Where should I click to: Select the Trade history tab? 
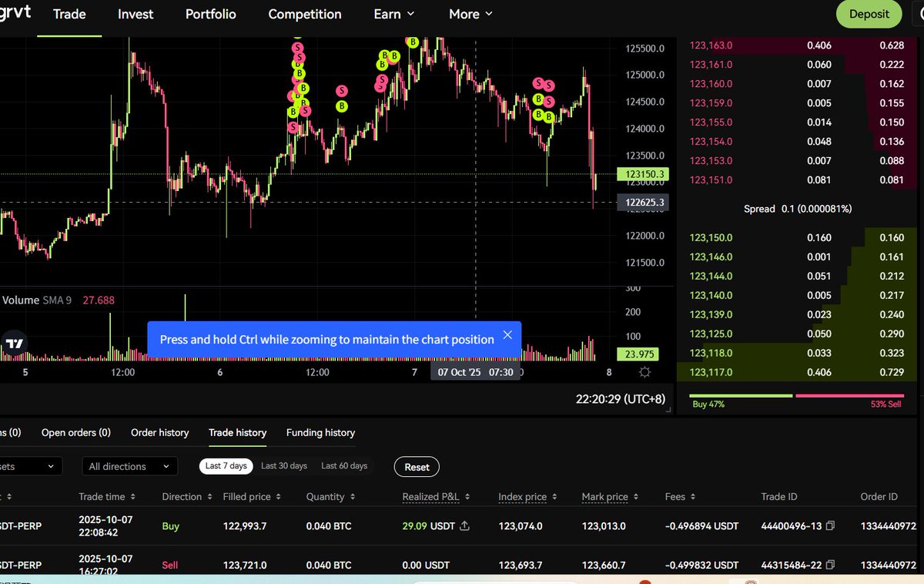(238, 432)
